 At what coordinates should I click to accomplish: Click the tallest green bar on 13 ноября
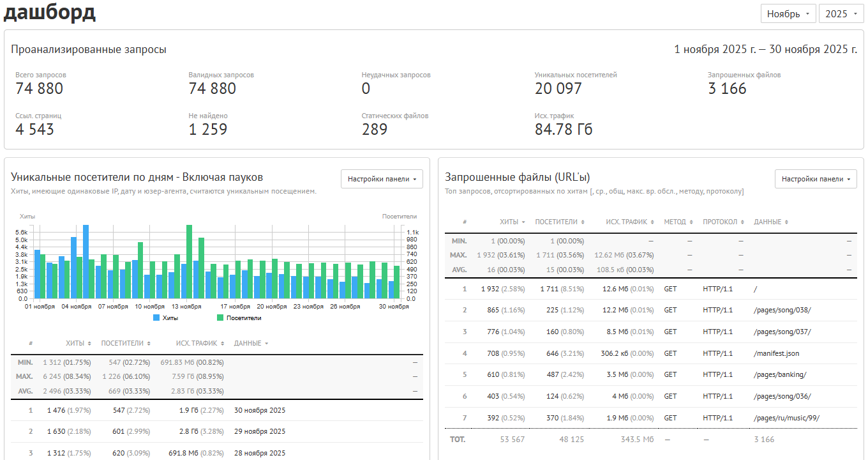[189, 261]
